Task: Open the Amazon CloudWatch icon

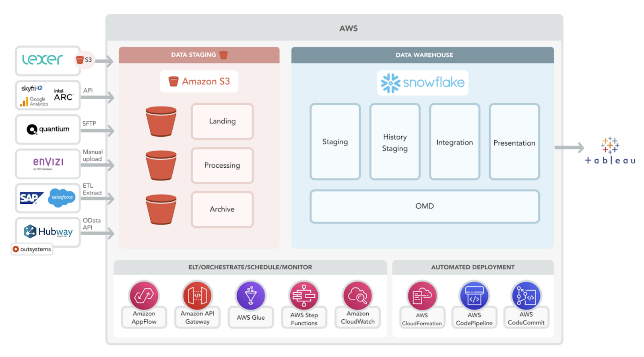Action: (x=357, y=296)
